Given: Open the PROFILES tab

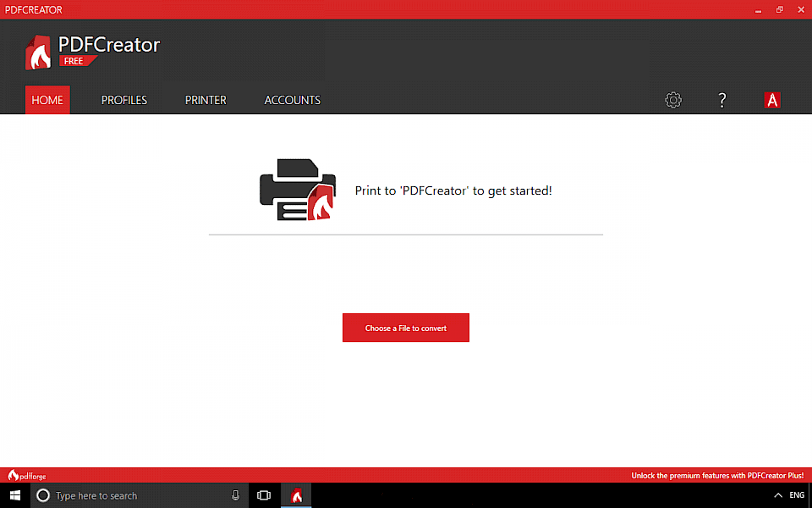Looking at the screenshot, I should tap(124, 100).
